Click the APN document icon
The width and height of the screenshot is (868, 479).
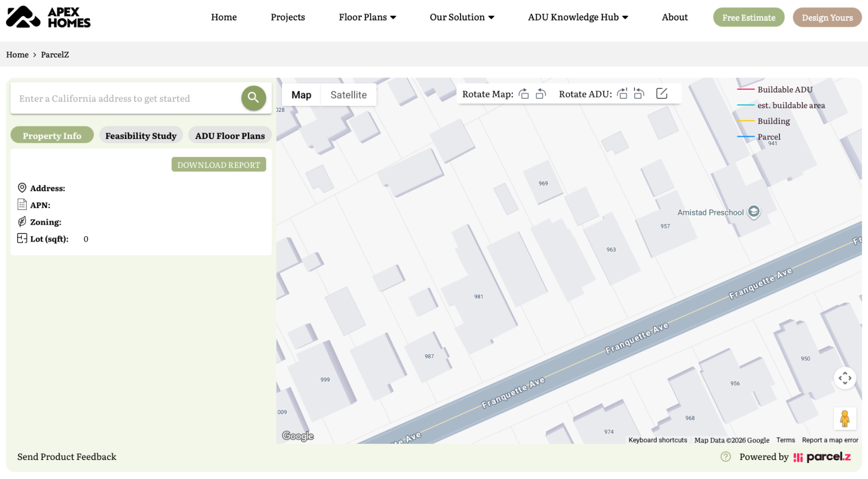22,205
